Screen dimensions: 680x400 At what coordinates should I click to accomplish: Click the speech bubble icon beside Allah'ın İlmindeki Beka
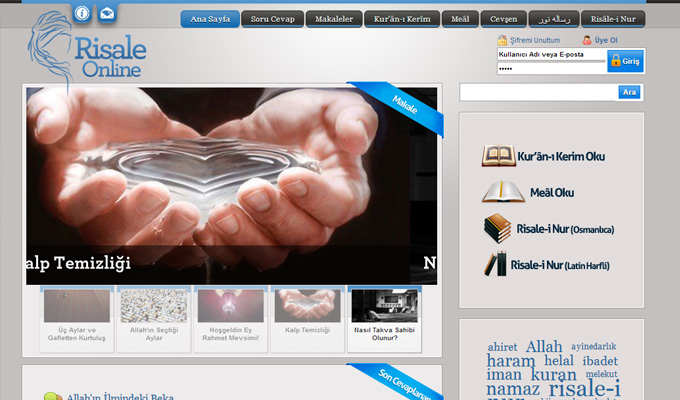(53, 396)
